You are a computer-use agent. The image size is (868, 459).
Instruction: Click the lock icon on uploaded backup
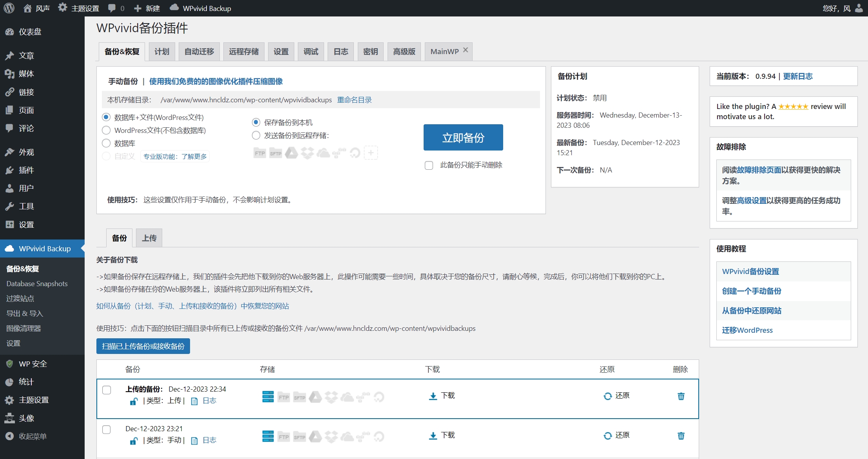point(134,401)
